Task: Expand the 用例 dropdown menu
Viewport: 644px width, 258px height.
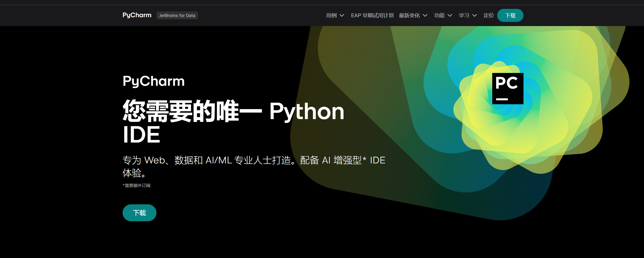Action: [x=335, y=15]
